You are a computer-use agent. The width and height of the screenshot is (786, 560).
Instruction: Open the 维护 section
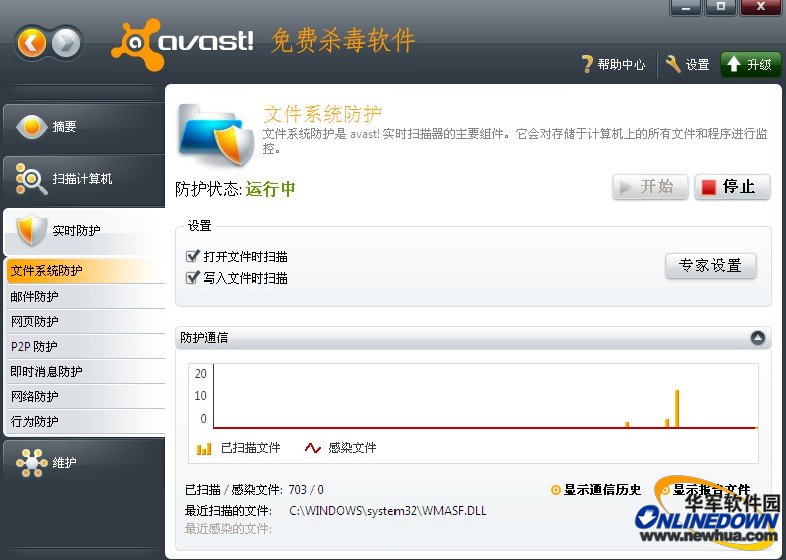pos(84,462)
